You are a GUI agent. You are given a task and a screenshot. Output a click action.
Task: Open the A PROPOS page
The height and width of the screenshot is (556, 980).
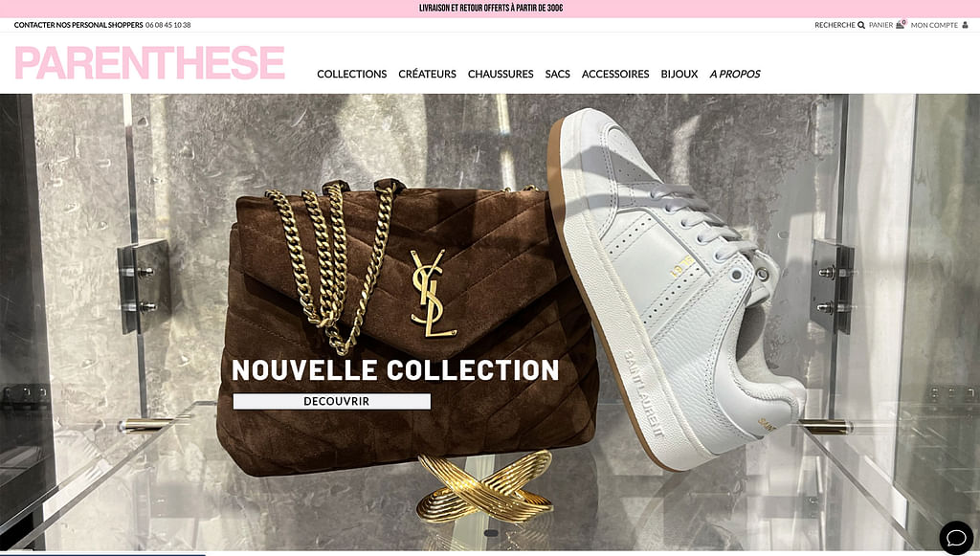[x=735, y=74]
